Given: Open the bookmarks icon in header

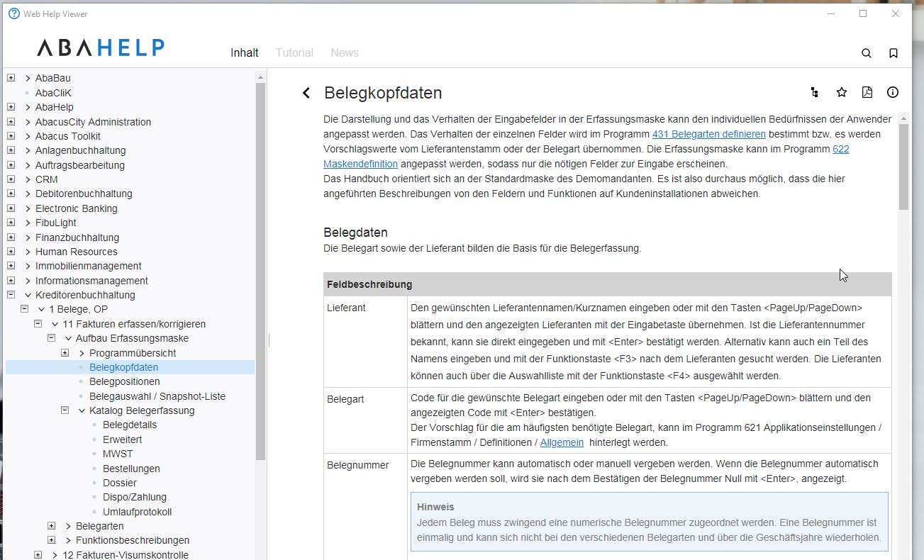Looking at the screenshot, I should tap(894, 53).
